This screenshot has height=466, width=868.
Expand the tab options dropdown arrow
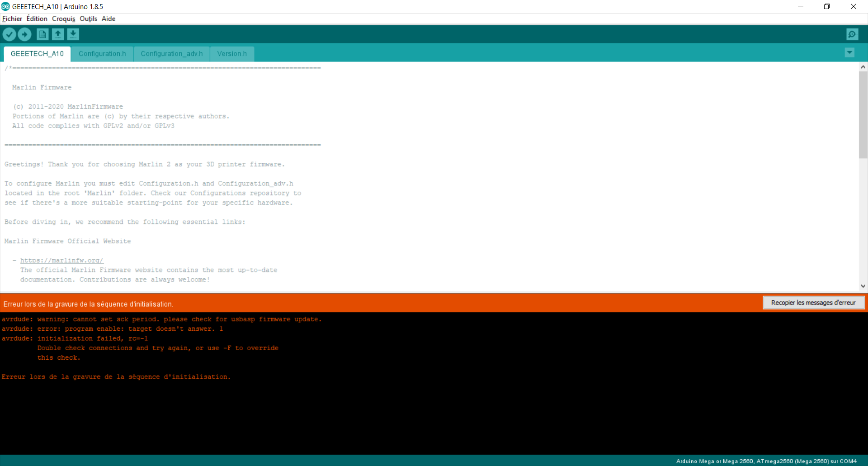[x=849, y=52]
